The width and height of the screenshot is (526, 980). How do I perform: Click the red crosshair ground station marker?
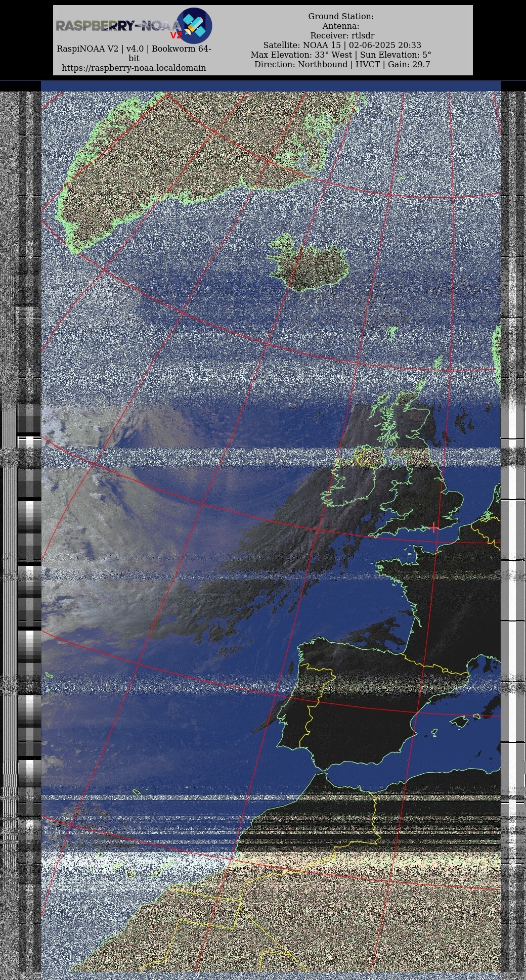(434, 527)
